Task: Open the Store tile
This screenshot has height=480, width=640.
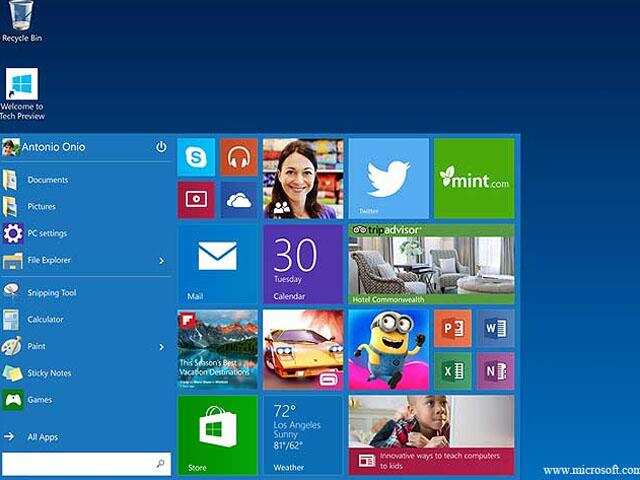Action: pos(217,435)
